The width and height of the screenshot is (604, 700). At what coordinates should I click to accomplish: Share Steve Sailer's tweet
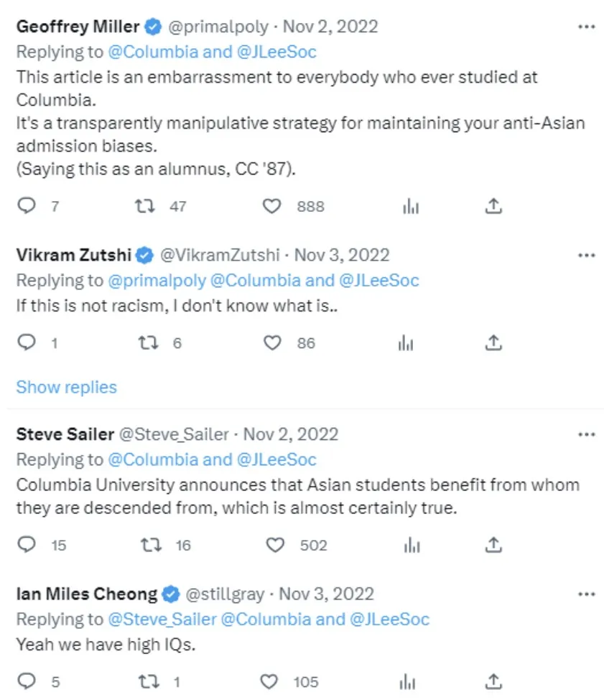[x=493, y=546]
